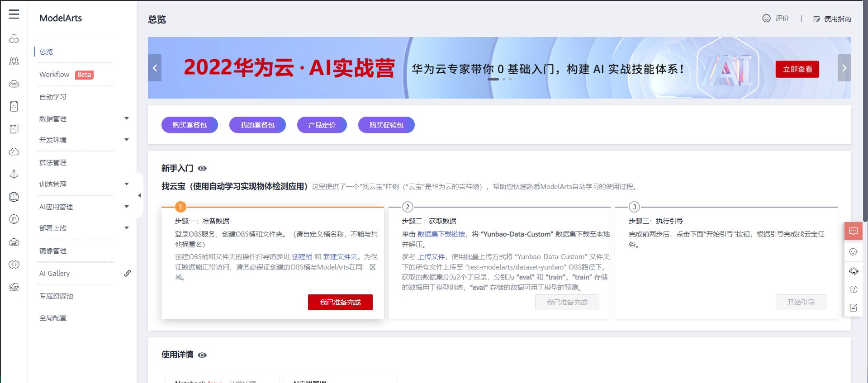Viewport: 868px width, 383px height.
Task: Click the smiley 评价 rating icon
Action: [766, 19]
